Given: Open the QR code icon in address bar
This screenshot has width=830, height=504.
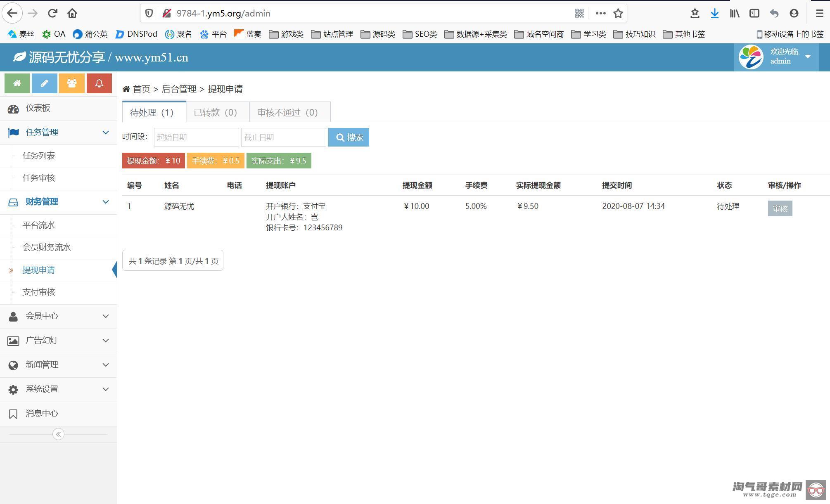Looking at the screenshot, I should click(579, 13).
